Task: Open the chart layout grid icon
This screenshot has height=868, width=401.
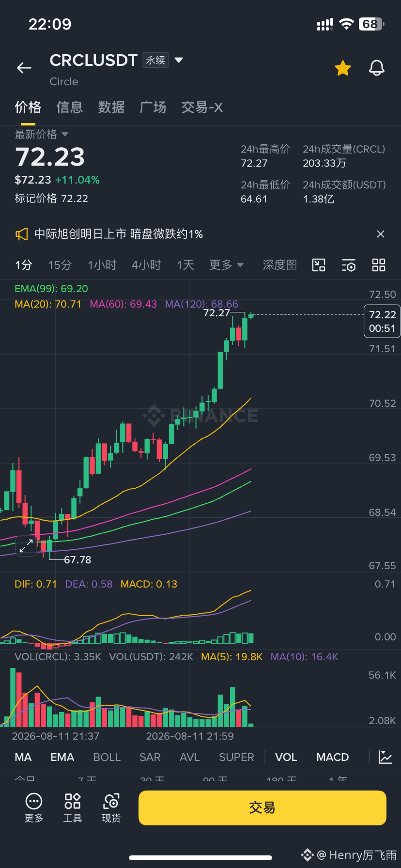Action: click(379, 265)
